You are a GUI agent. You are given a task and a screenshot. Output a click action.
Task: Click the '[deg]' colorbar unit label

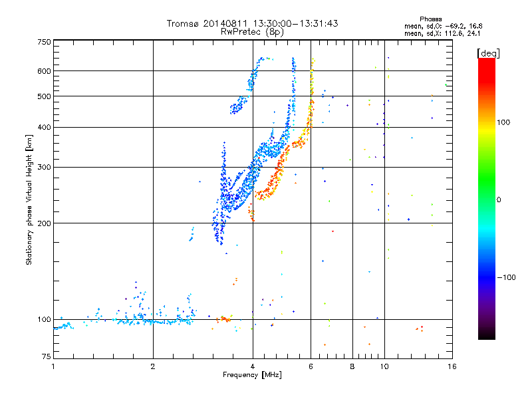pyautogui.click(x=488, y=53)
